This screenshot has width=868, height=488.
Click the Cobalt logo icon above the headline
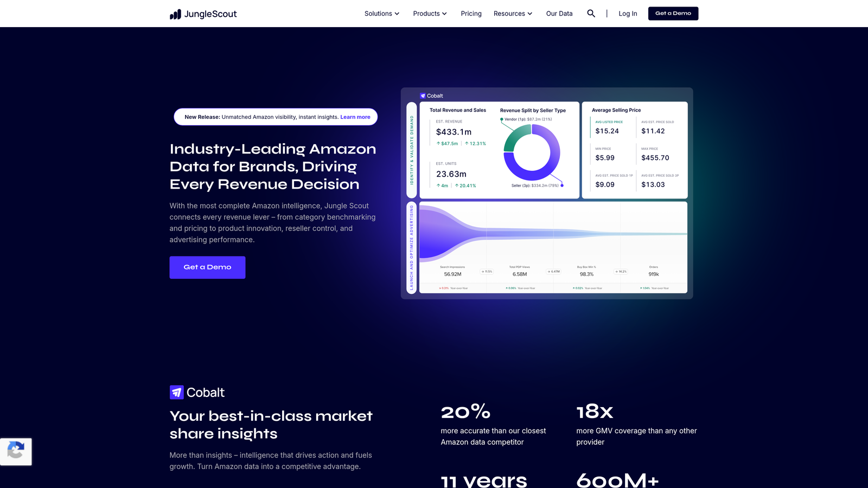pos(177,393)
